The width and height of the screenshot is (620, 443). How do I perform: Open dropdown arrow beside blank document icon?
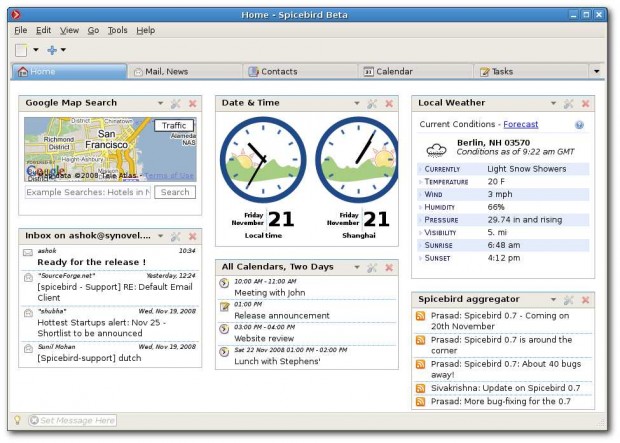[36, 50]
